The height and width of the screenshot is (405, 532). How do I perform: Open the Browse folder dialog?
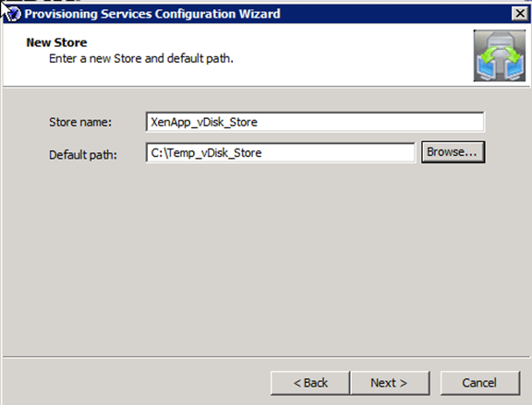453,152
